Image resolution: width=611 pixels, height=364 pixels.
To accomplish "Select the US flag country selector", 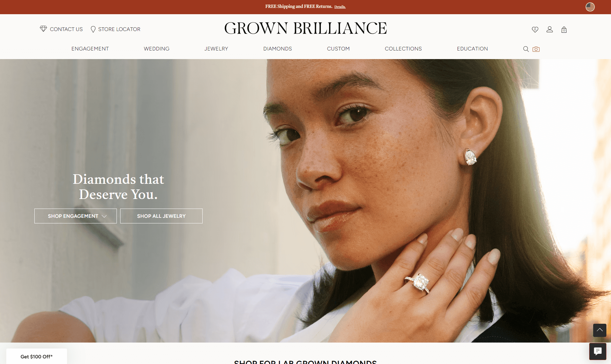I will (x=590, y=7).
